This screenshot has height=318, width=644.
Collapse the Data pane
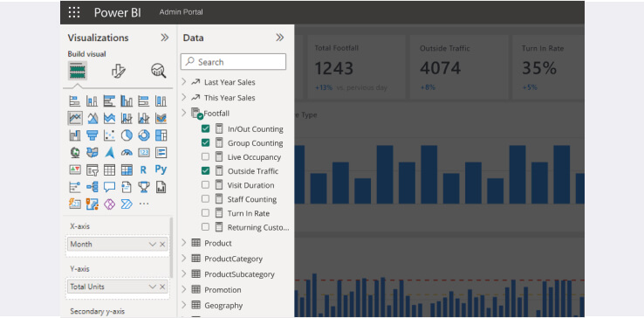tap(280, 38)
